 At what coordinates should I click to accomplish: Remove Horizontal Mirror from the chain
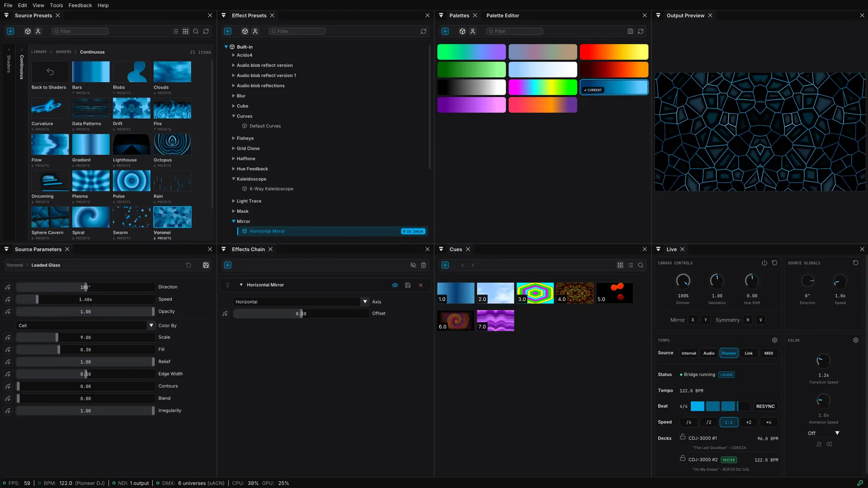pos(421,285)
